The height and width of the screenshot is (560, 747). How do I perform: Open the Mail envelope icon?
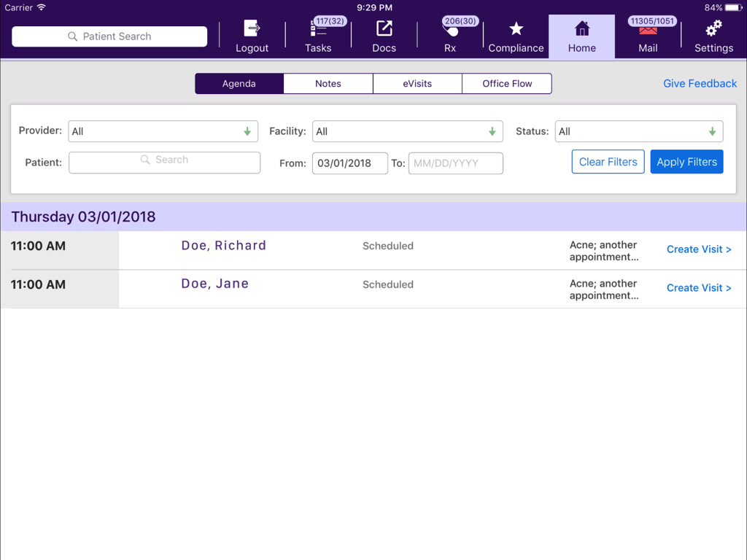coord(648,35)
